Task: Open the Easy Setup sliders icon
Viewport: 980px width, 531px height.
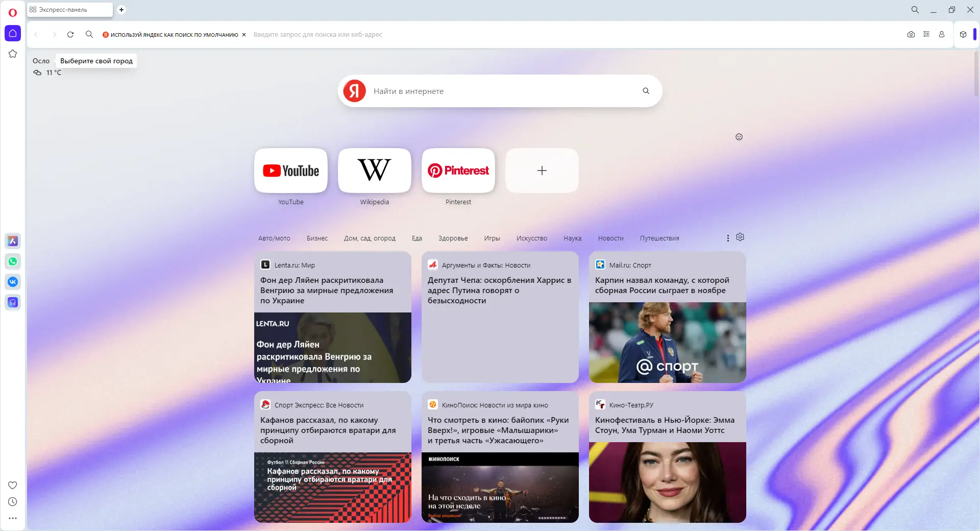Action: [x=926, y=34]
